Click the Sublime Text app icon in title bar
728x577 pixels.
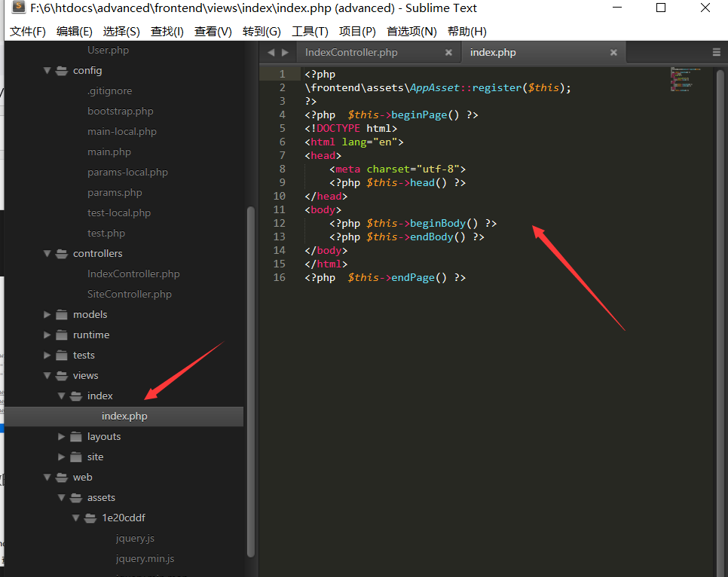[18, 7]
